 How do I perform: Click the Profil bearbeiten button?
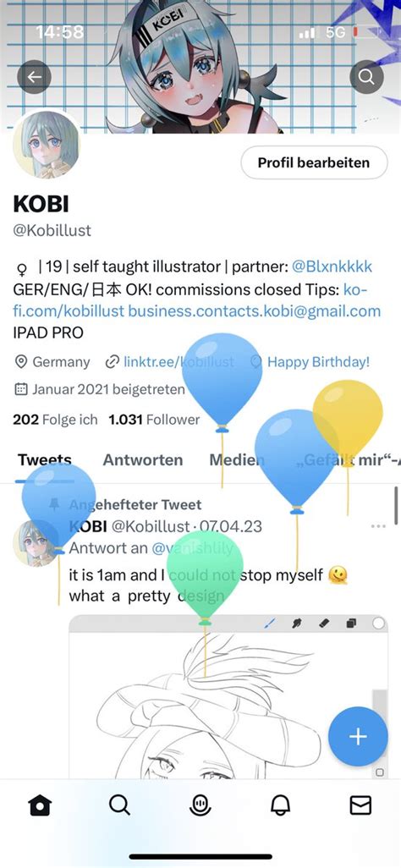click(x=314, y=162)
